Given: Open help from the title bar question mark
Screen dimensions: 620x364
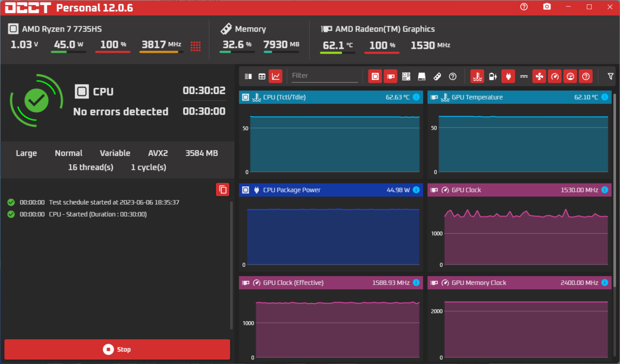Looking at the screenshot, I should 524,7.
